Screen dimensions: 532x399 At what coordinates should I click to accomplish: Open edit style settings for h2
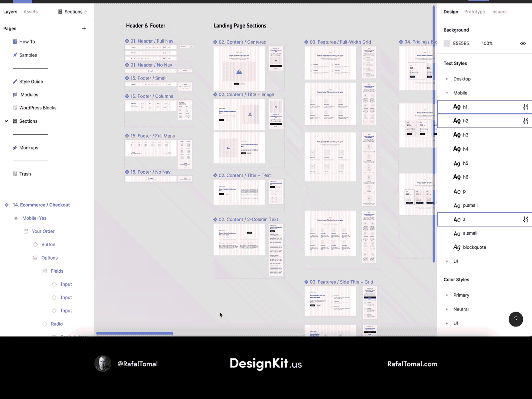point(526,121)
